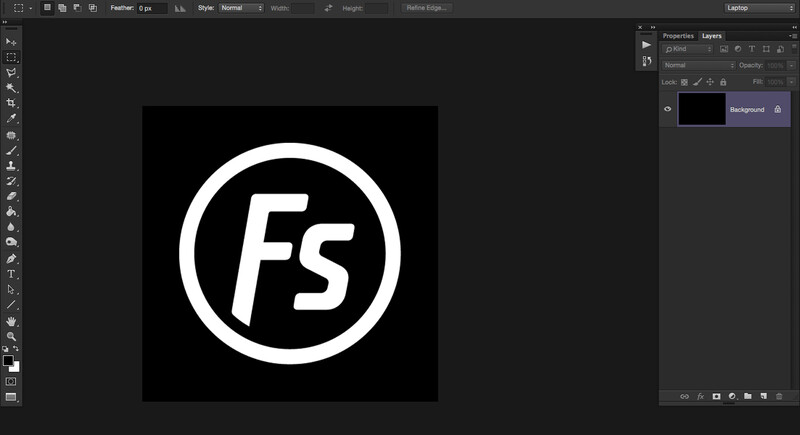The image size is (800, 435).
Task: Open the blend mode Normal dropdown
Action: click(698, 65)
